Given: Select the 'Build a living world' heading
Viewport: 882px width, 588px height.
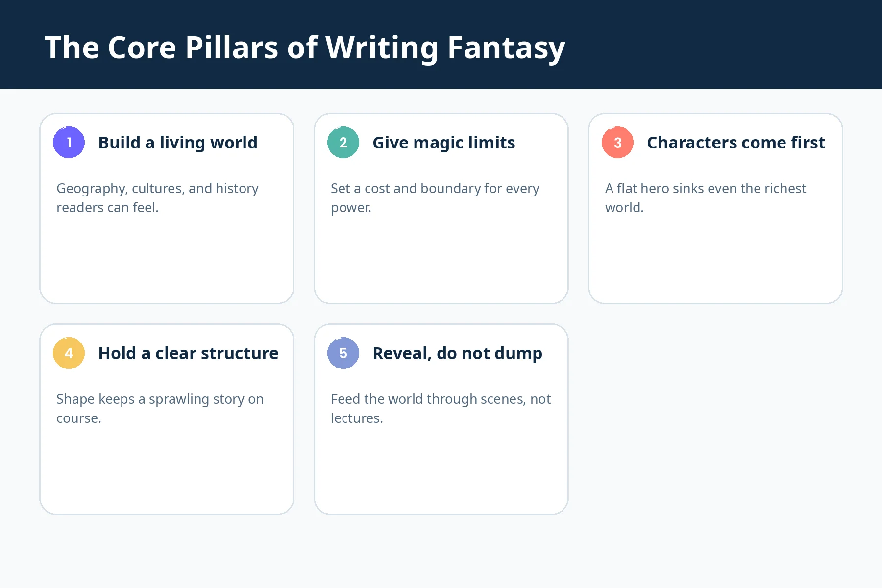Looking at the screenshot, I should (178, 143).
